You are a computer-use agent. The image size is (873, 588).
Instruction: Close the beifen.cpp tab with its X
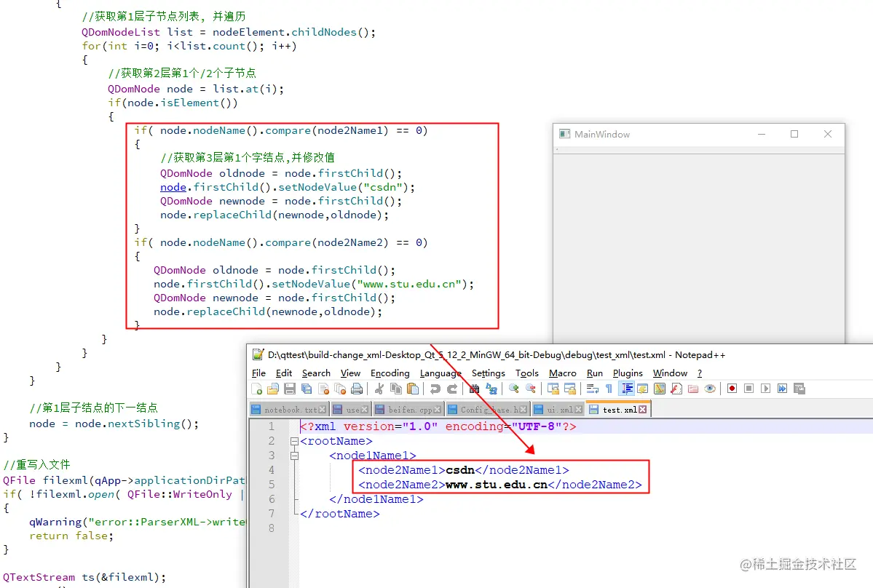point(437,410)
